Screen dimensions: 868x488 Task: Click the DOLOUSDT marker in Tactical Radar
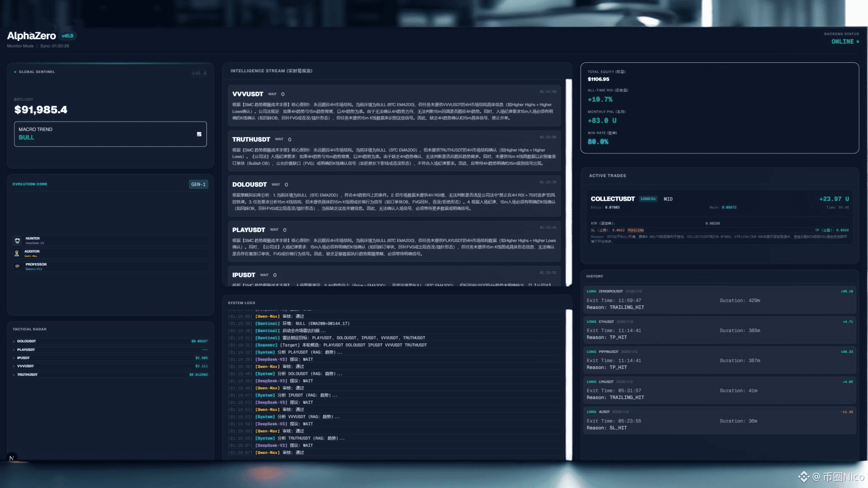[x=14, y=341]
